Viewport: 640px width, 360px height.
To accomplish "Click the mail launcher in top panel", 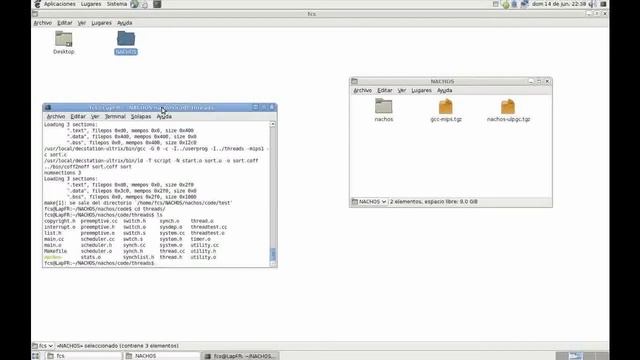I will (x=145, y=4).
